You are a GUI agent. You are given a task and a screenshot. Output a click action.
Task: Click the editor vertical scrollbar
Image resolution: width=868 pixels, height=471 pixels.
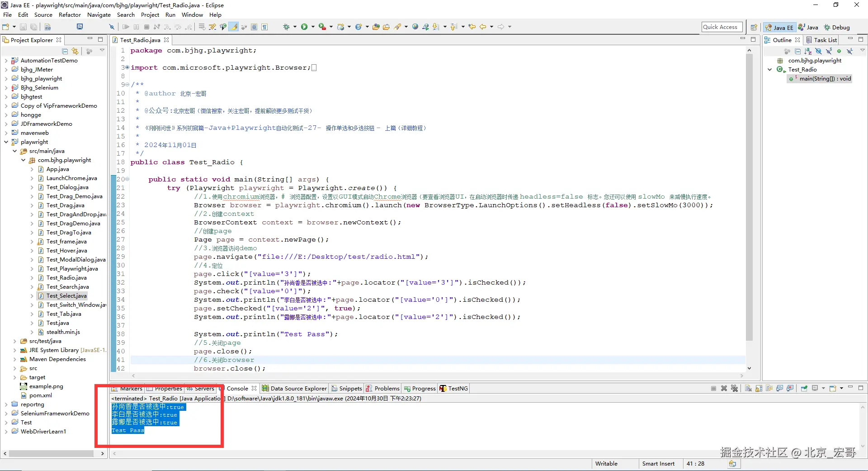[749, 197]
